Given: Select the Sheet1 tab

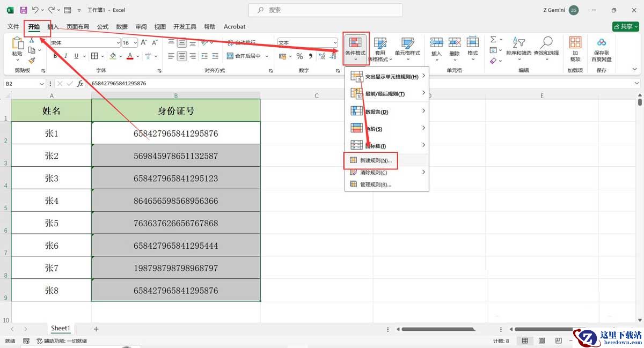Looking at the screenshot, I should (x=60, y=328).
